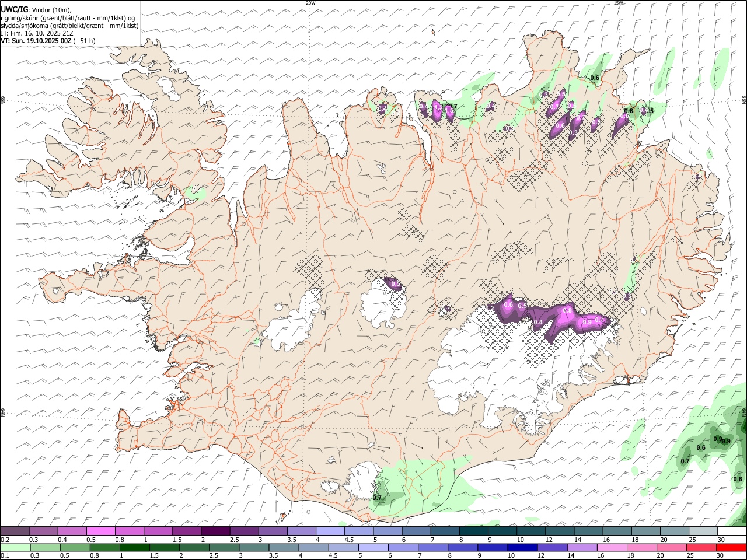Click the 0.4 value in the purple snow band
Image resolution: width=747 pixels, height=560 pixels.
click(x=538, y=322)
